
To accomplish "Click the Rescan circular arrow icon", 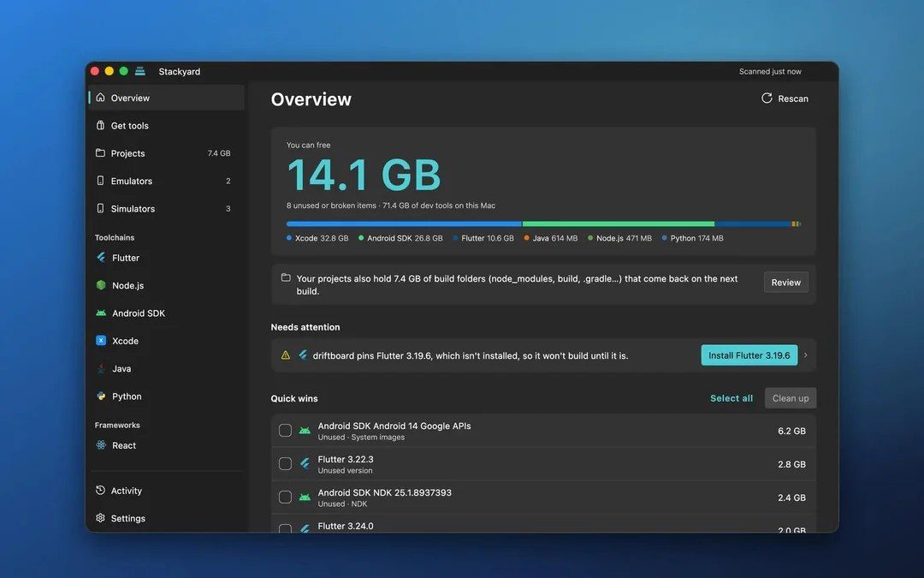I will [767, 98].
